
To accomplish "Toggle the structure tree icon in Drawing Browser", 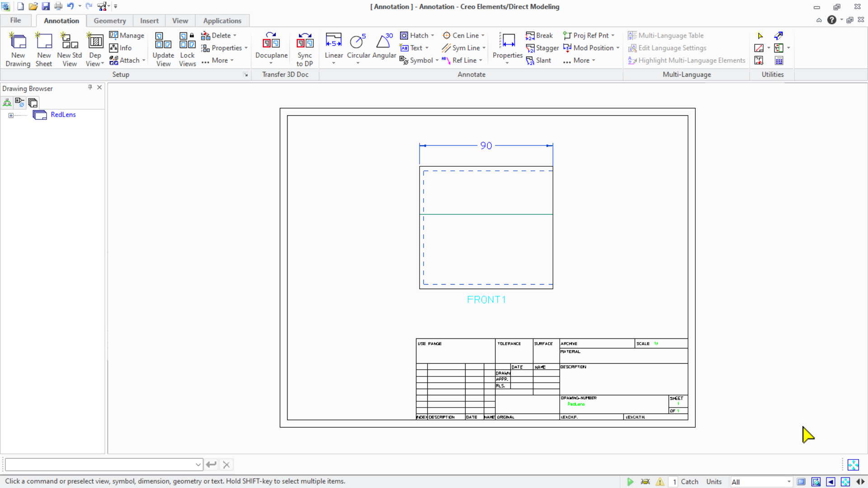I will pyautogui.click(x=7, y=103).
